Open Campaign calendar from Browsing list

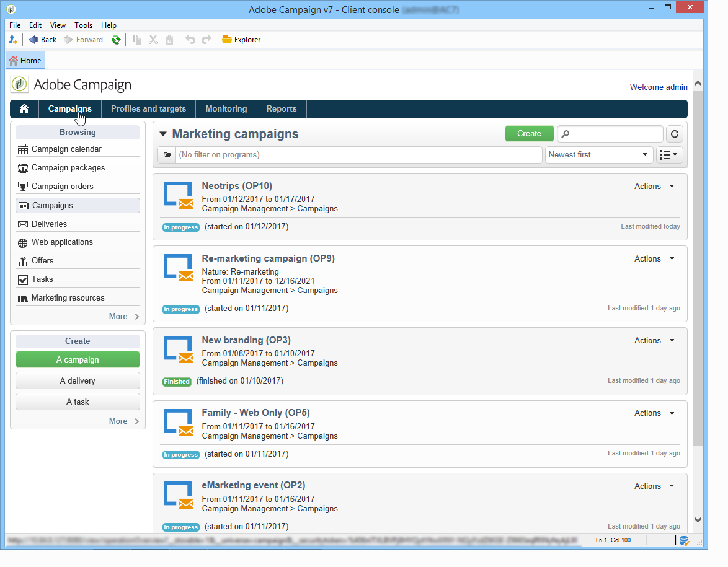[78, 149]
